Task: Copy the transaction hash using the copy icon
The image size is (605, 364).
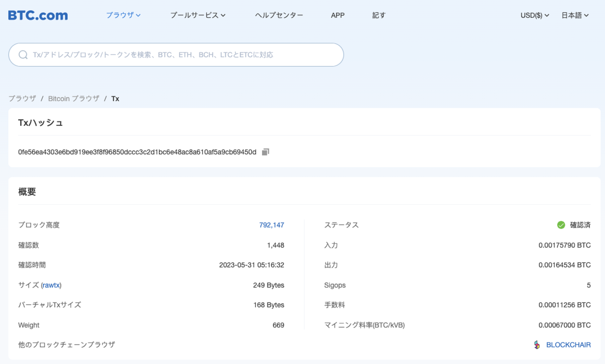Action: [265, 152]
